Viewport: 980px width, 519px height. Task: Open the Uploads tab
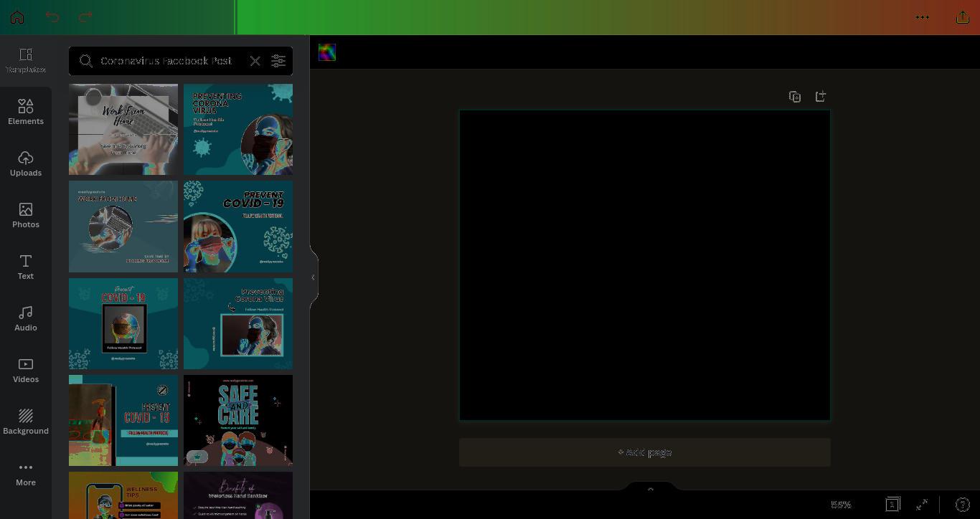pyautogui.click(x=26, y=164)
